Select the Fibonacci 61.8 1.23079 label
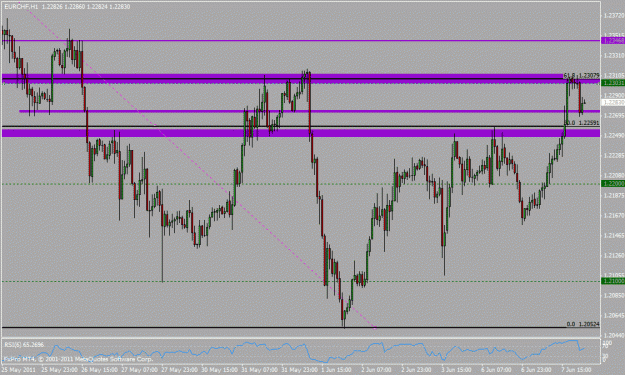 pyautogui.click(x=582, y=75)
